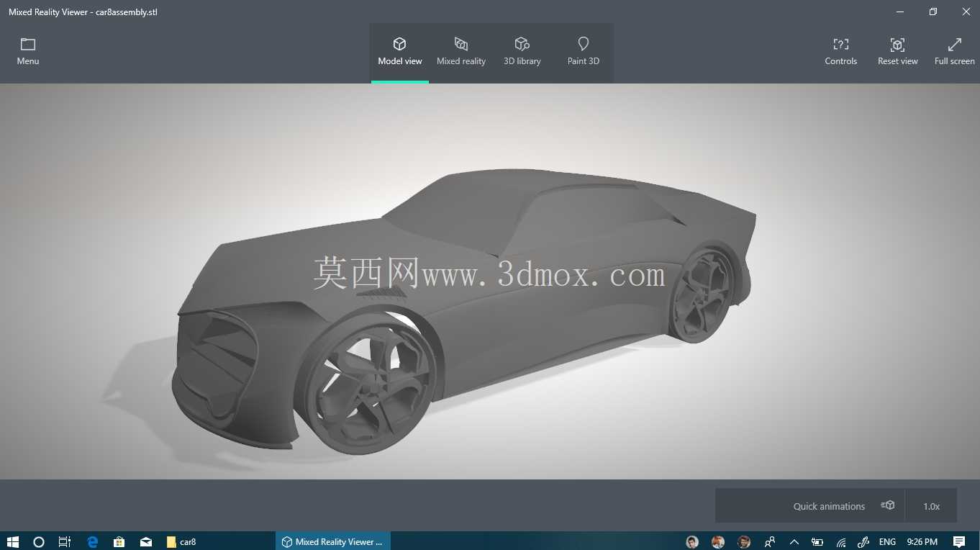Open the Menu folder icon
Screen dimensions: 980x550
tap(28, 52)
